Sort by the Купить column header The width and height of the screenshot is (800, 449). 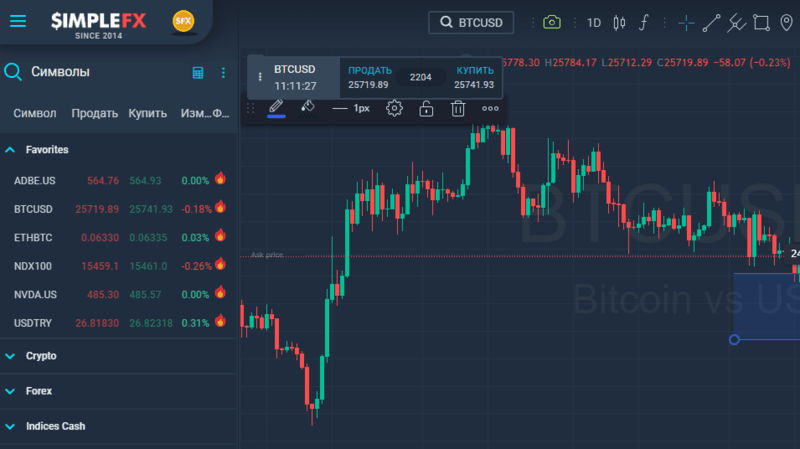coord(147,113)
